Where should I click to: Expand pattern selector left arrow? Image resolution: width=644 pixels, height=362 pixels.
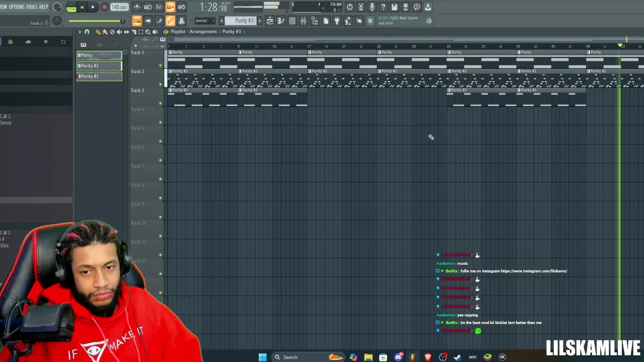[221, 21]
